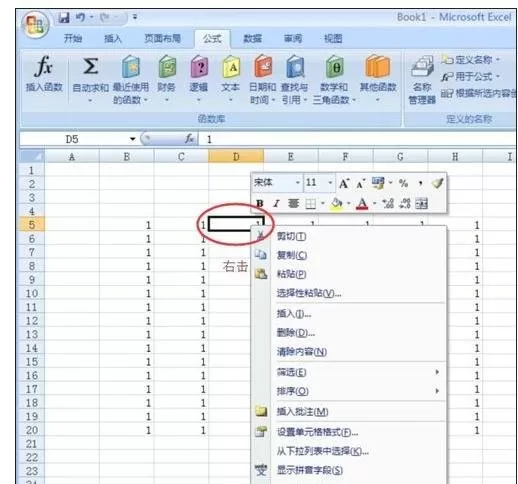Expand the 用于公式 dropdown
This screenshot has height=484, width=518.
[x=498, y=77]
